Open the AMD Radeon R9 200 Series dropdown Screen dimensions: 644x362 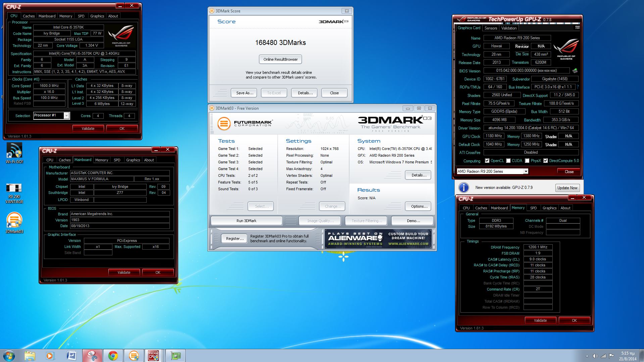(526, 171)
